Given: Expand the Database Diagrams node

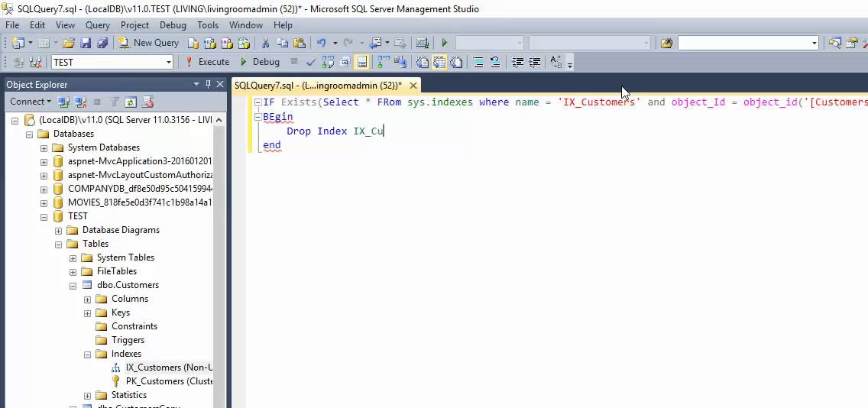Looking at the screenshot, I should pos(58,230).
